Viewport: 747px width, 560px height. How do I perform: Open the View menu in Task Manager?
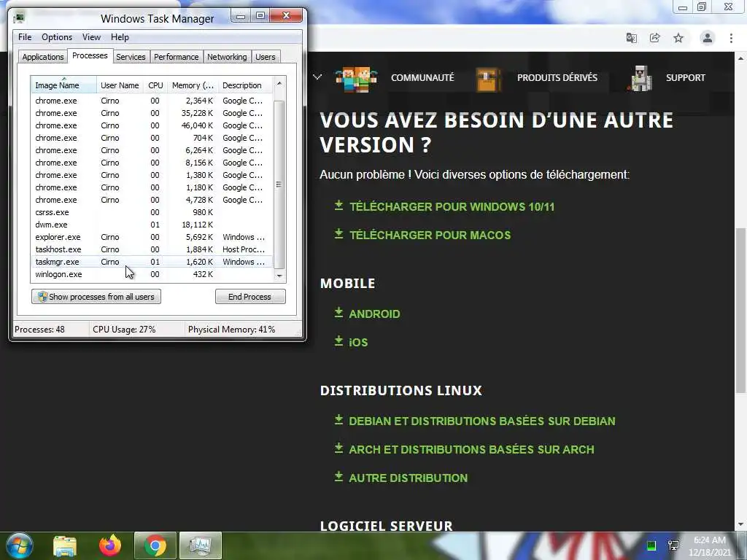91,37
